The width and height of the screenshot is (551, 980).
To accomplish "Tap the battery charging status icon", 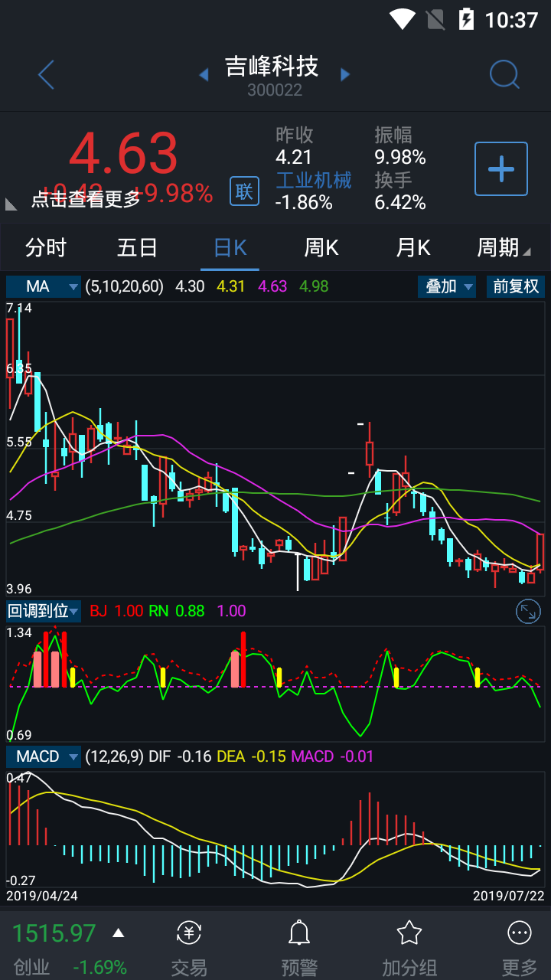I will [x=466, y=19].
